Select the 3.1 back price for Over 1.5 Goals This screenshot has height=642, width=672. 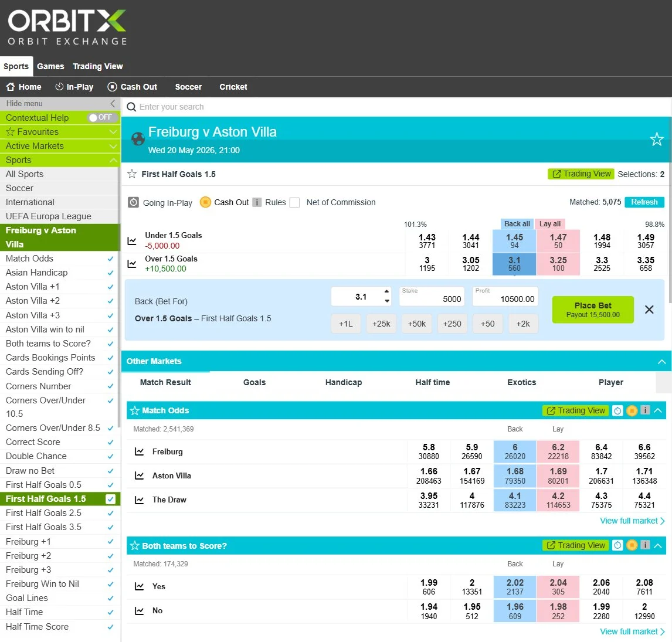point(514,264)
